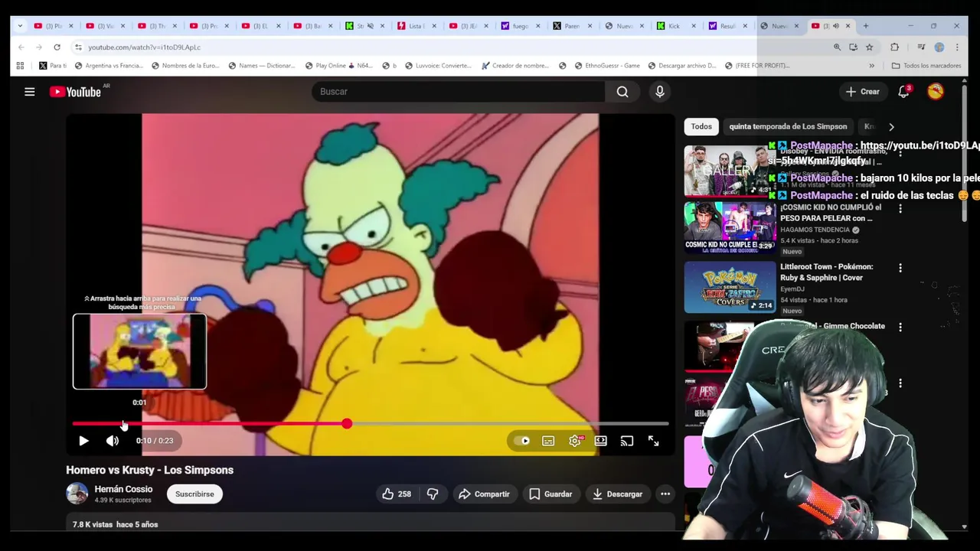Open Argentina vs Francia bookmark

109,66
